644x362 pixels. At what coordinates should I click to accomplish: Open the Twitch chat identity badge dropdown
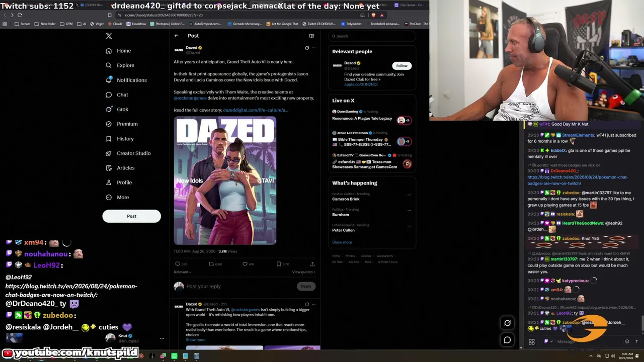547,342
